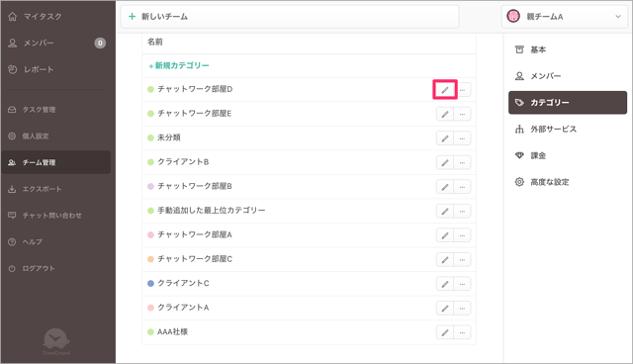
Task: Open more options for チャットワーク部屋E
Action: pos(462,114)
